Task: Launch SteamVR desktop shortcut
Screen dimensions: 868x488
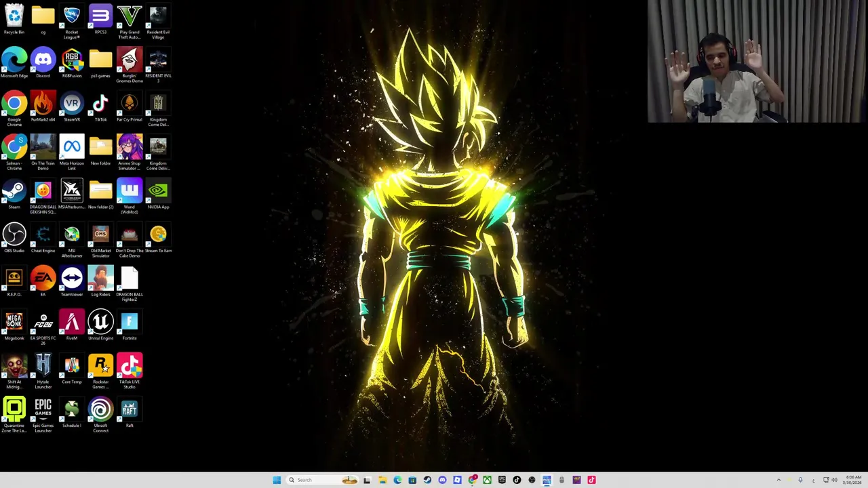Action: pos(72,107)
